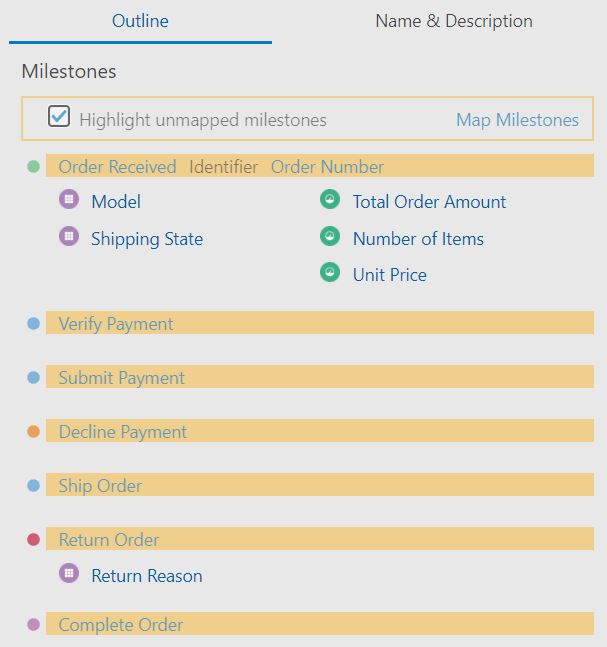Viewport: 607px width, 647px height.
Task: Click the Map Milestones link
Action: tap(517, 120)
